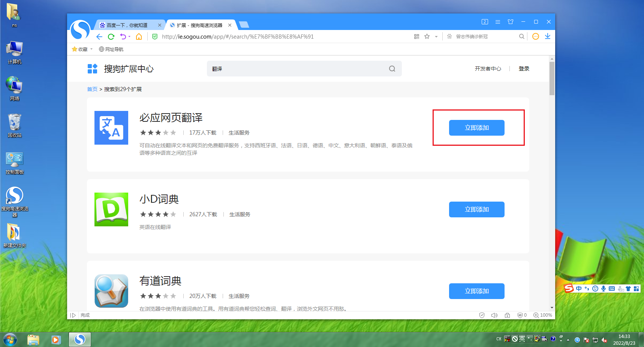Open the 必应网页翻译 title
The width and height of the screenshot is (644, 347).
pos(171,118)
